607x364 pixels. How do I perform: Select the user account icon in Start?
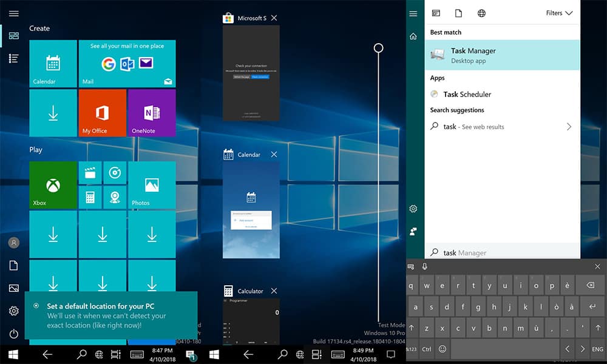13,242
